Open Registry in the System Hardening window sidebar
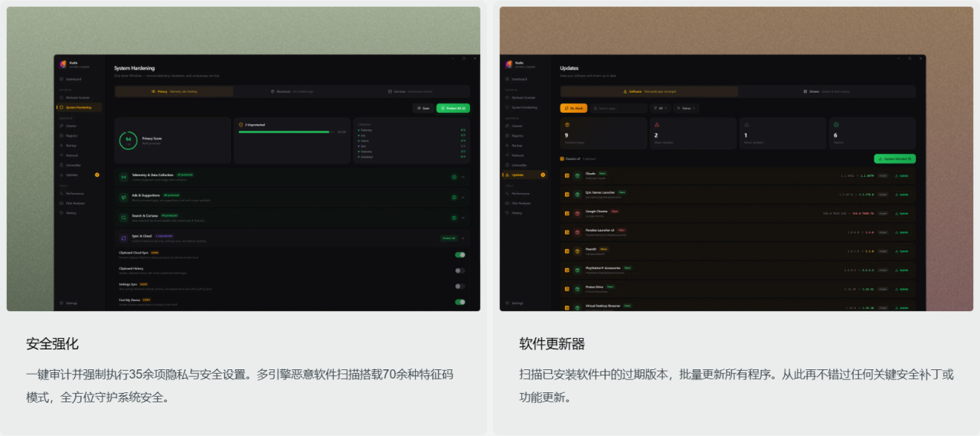 (x=79, y=136)
